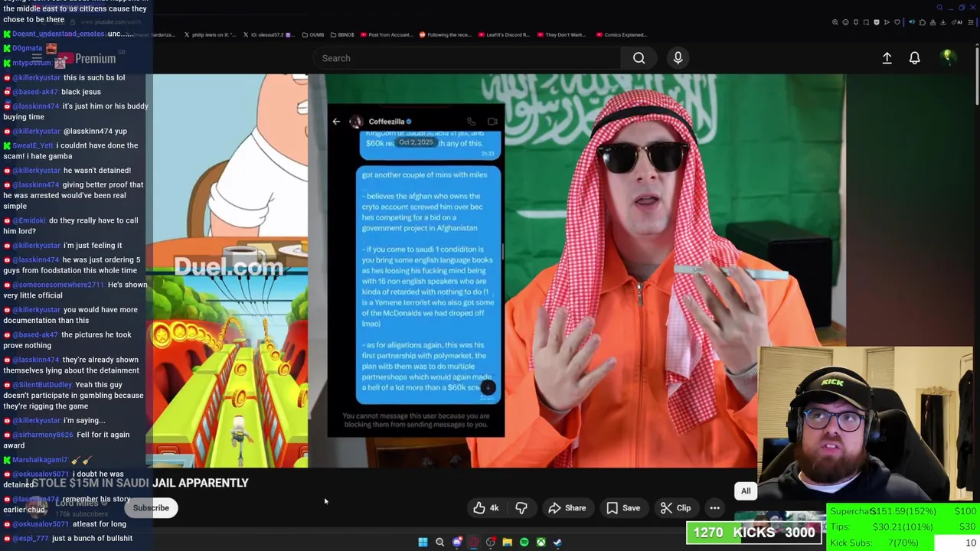This screenshot has width=980, height=551.
Task: Click username Marshalkagami7 in chat
Action: tap(40, 459)
